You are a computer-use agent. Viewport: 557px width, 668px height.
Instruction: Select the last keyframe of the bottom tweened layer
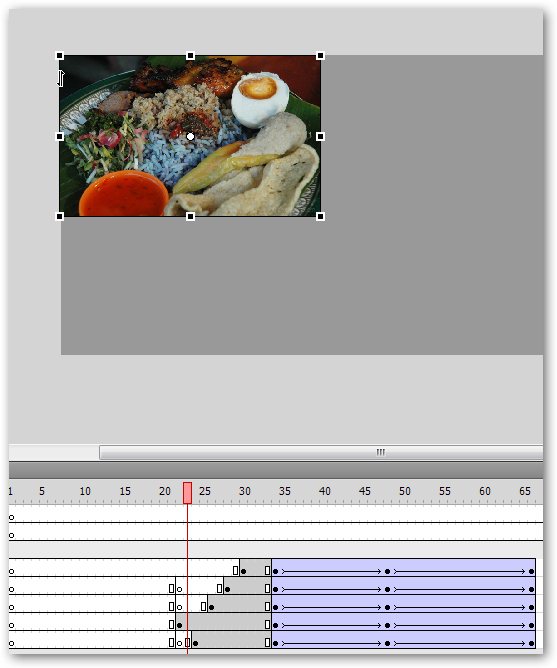[531, 643]
